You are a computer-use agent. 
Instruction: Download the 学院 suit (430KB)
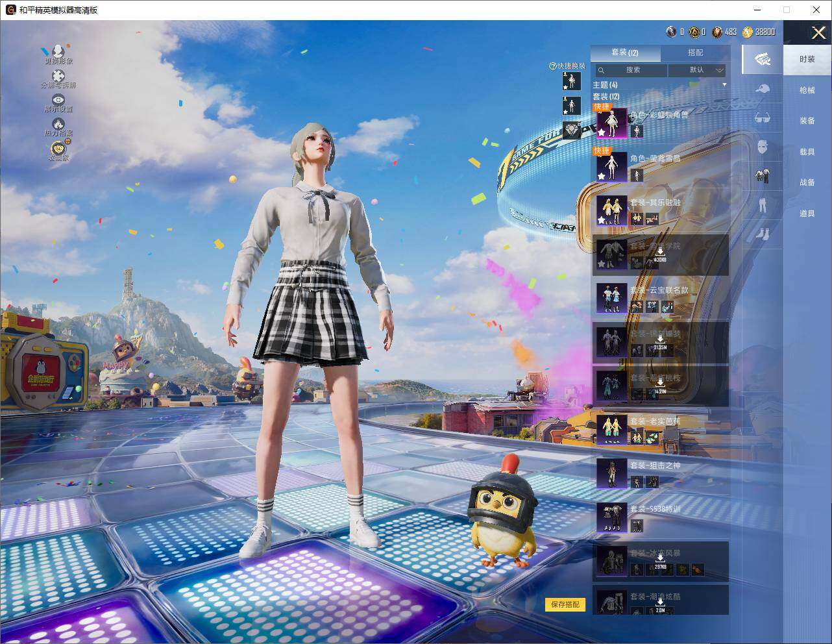tap(660, 254)
